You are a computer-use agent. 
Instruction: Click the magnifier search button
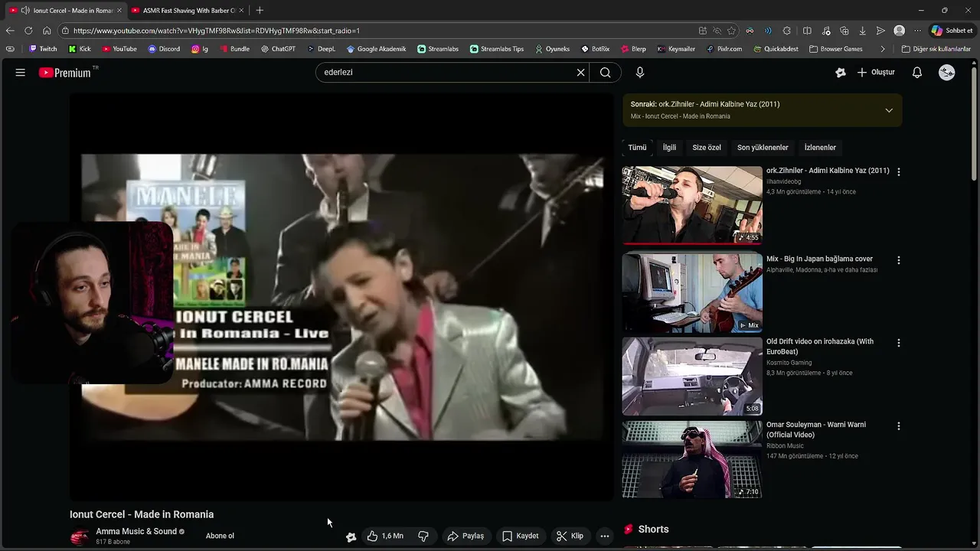point(606,73)
